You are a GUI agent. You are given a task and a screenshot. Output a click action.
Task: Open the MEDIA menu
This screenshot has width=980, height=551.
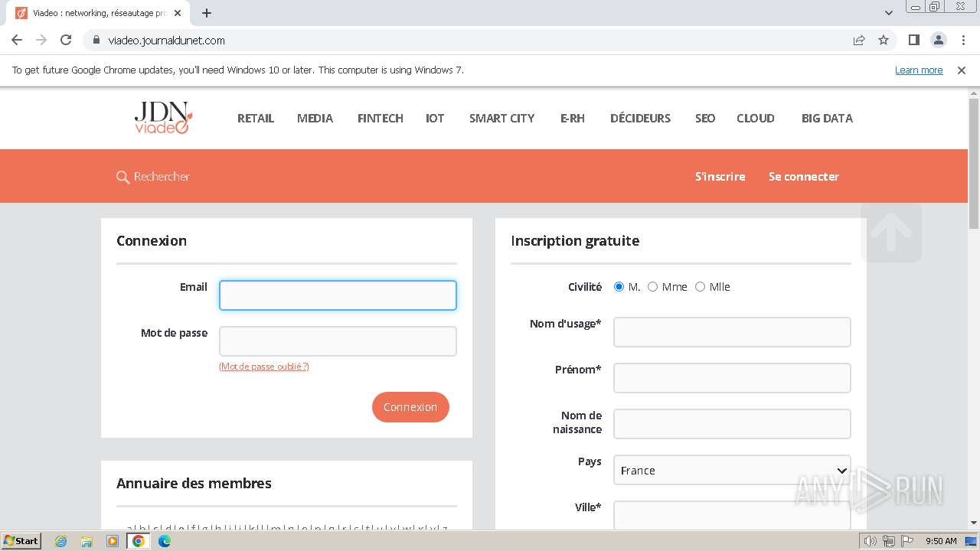(x=315, y=118)
